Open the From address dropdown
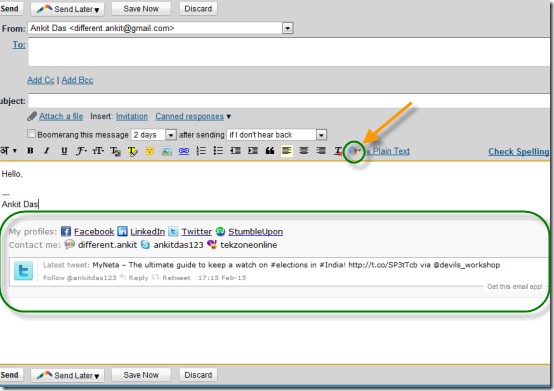 pyautogui.click(x=288, y=28)
